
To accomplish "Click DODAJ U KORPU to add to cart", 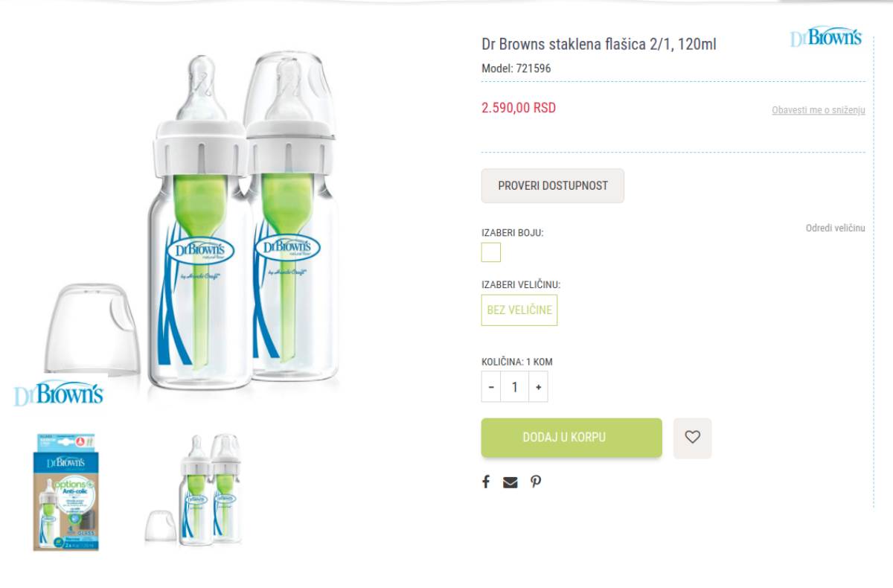I will (571, 438).
